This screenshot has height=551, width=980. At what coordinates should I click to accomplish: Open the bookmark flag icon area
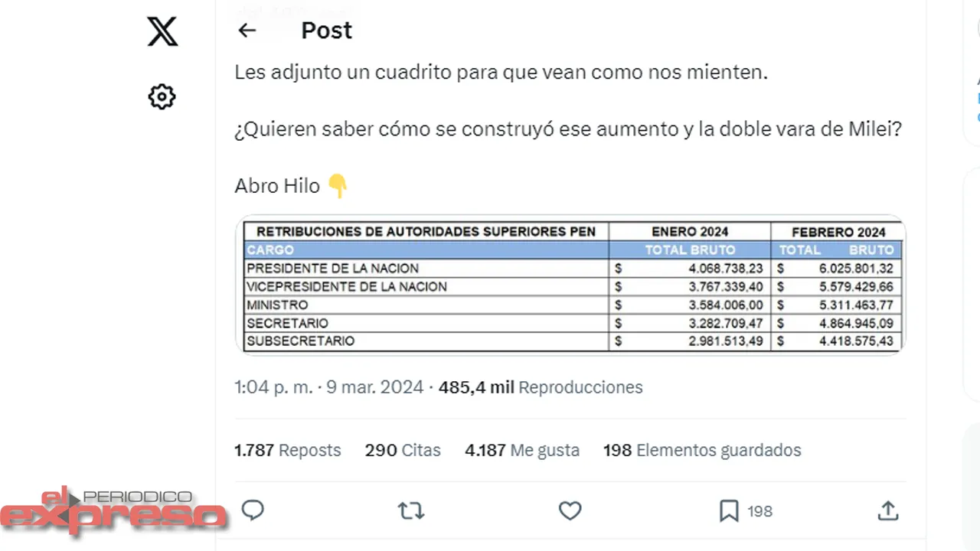coord(728,510)
